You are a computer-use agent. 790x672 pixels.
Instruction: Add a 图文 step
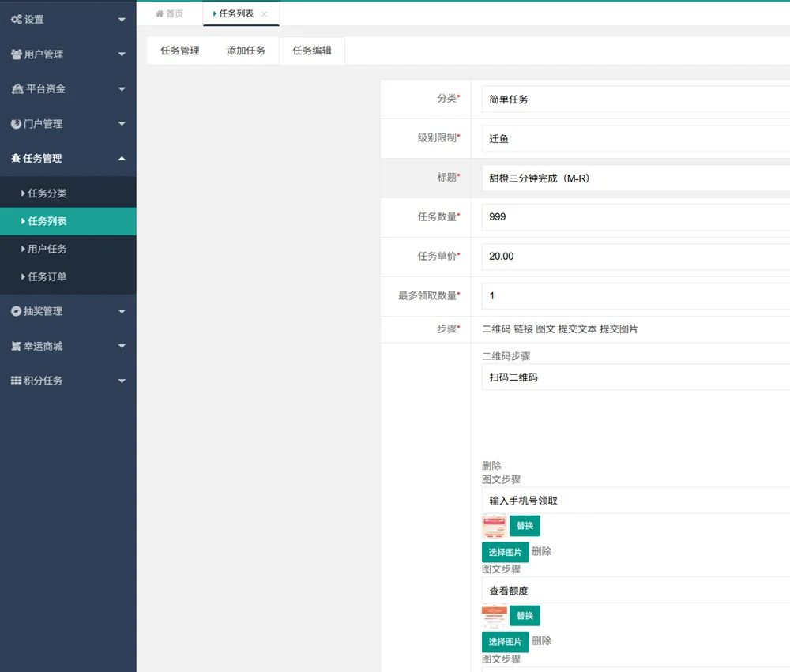click(546, 329)
